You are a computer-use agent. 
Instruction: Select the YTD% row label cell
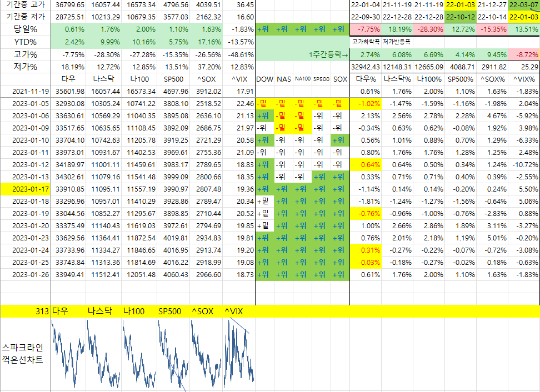coord(25,42)
